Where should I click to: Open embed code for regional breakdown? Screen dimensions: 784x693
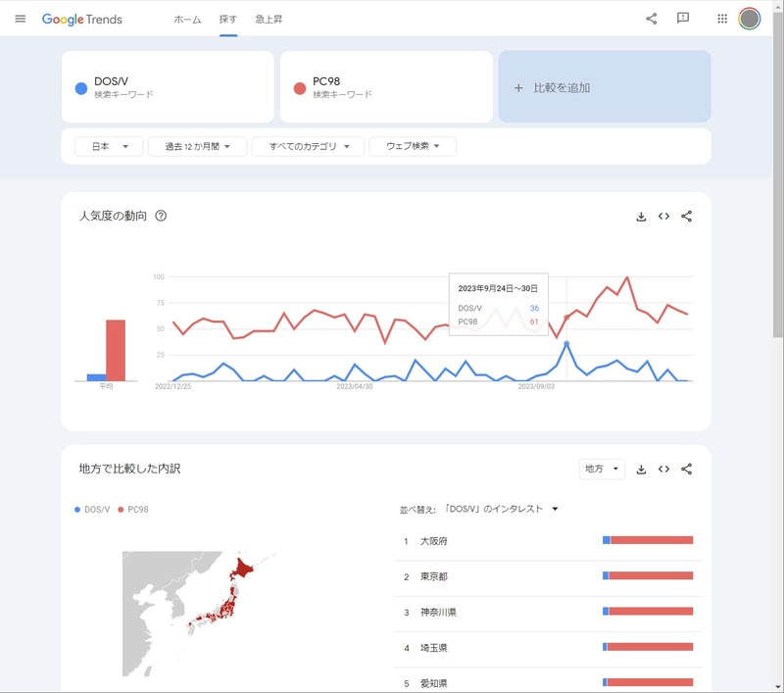[x=663, y=470]
